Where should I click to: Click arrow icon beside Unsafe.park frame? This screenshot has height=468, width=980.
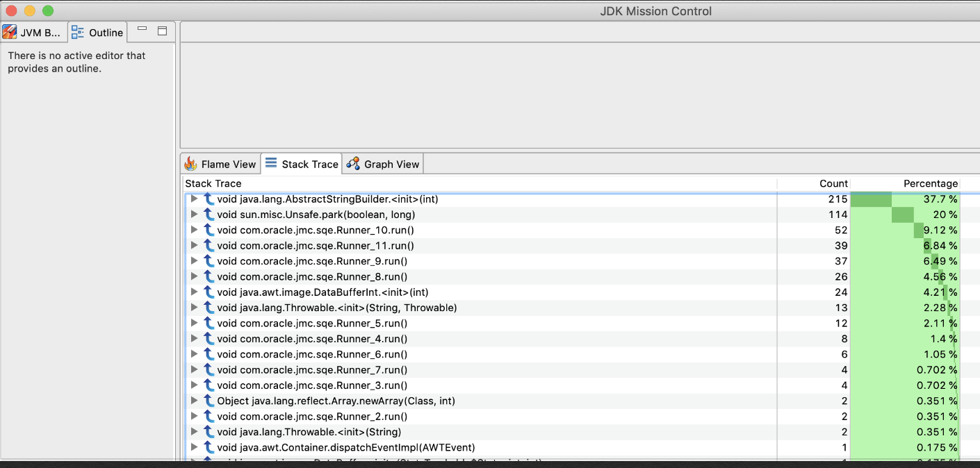(209, 215)
